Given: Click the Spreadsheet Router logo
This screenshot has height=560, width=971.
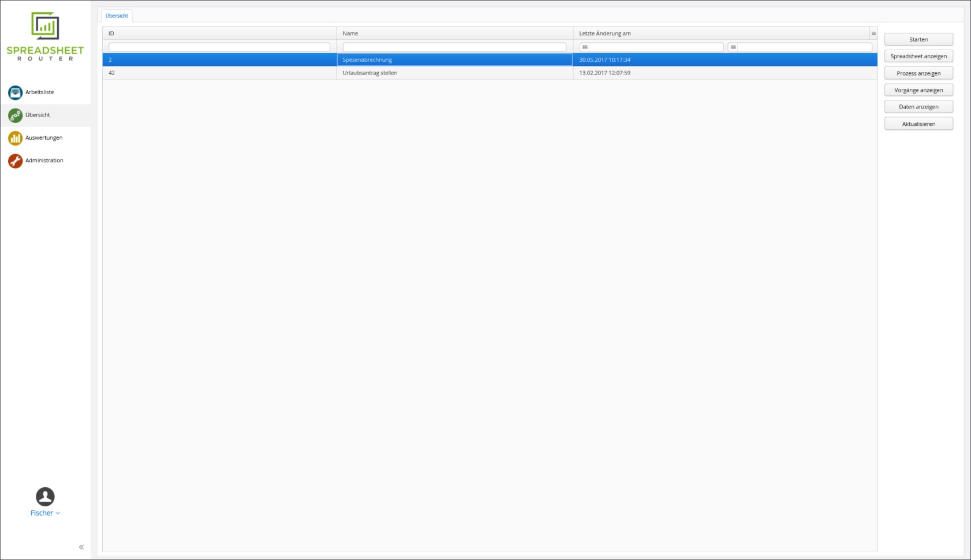Looking at the screenshot, I should tap(45, 36).
